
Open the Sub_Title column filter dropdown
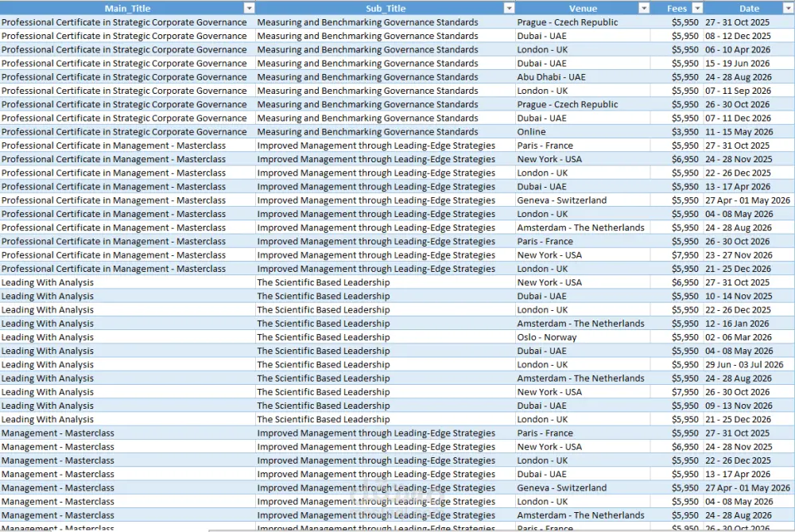[x=509, y=8]
